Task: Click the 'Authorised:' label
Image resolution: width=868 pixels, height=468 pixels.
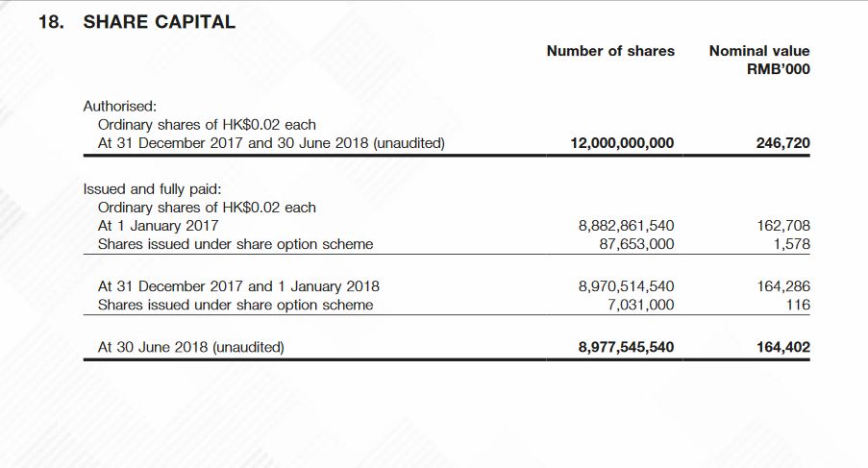Action: 120,106
